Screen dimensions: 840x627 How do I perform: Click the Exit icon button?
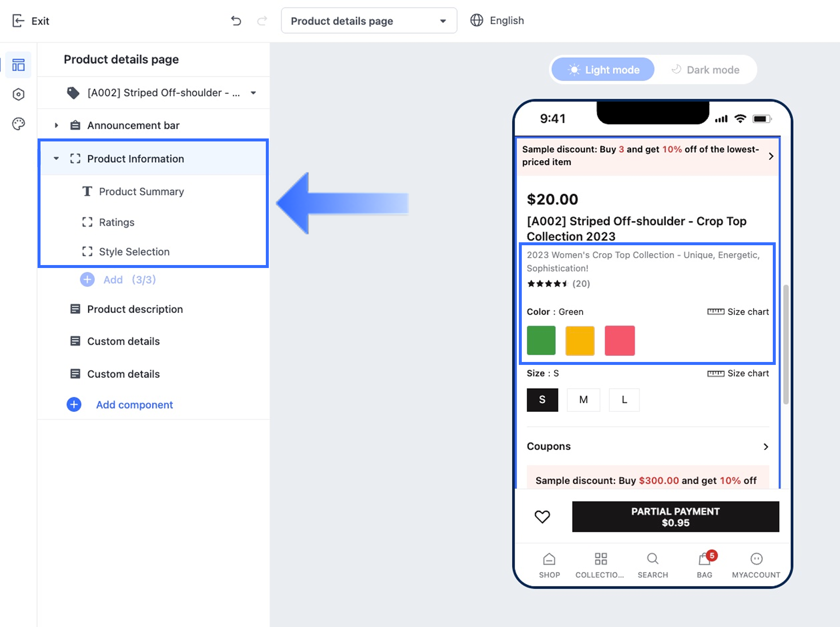[18, 21]
